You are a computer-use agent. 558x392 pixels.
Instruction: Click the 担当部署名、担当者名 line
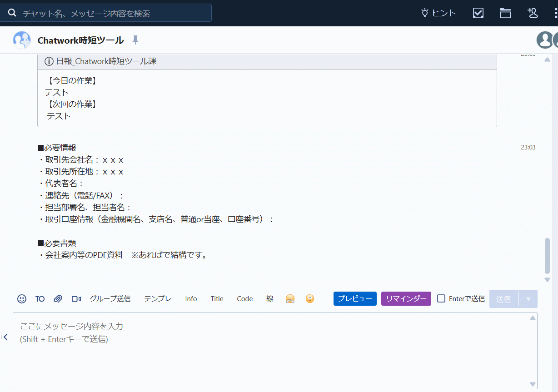tap(85, 208)
